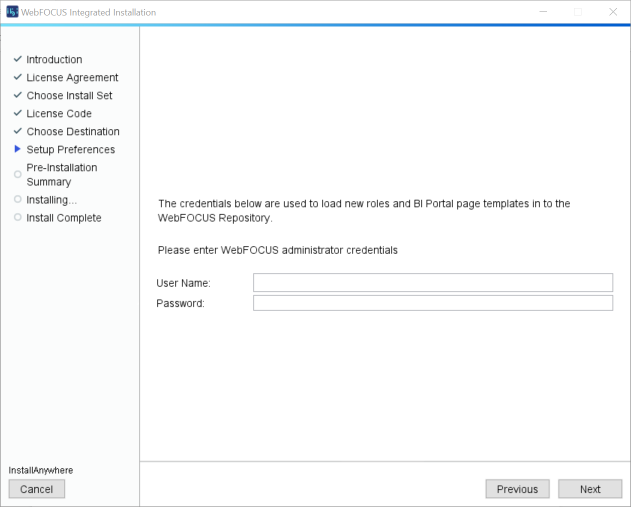The image size is (631, 507).
Task: Click the Introduction step checkmark icon
Action: [x=18, y=59]
